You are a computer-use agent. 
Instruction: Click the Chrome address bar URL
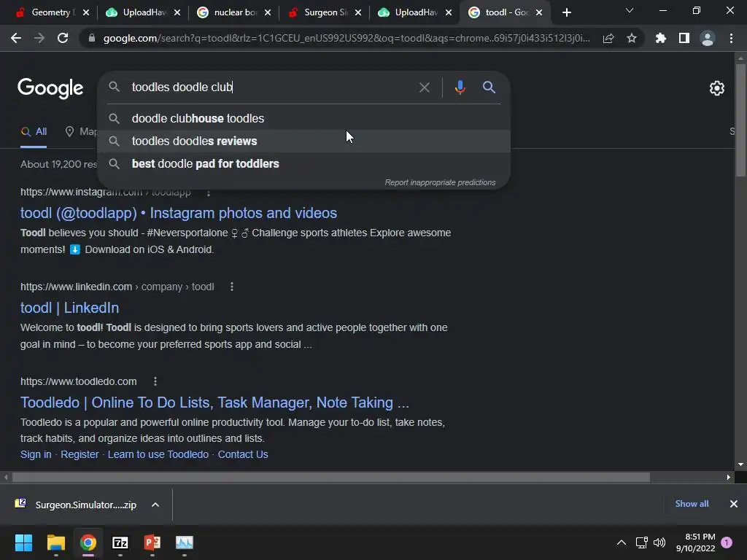pyautogui.click(x=347, y=38)
